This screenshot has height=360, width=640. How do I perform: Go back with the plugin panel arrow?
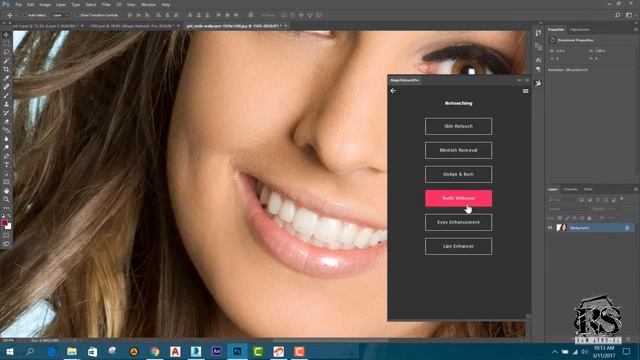tap(393, 91)
